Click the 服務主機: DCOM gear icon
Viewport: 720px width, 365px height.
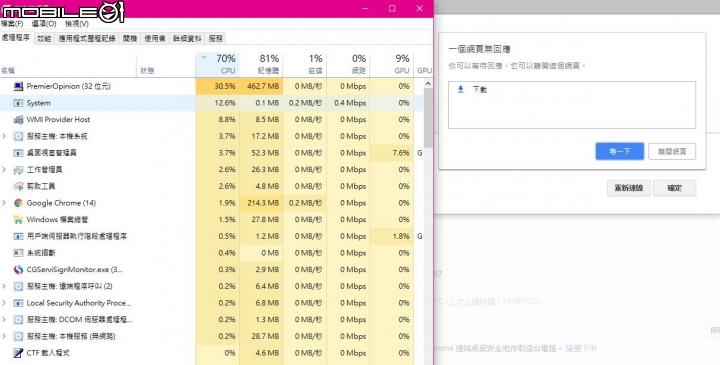18,320
